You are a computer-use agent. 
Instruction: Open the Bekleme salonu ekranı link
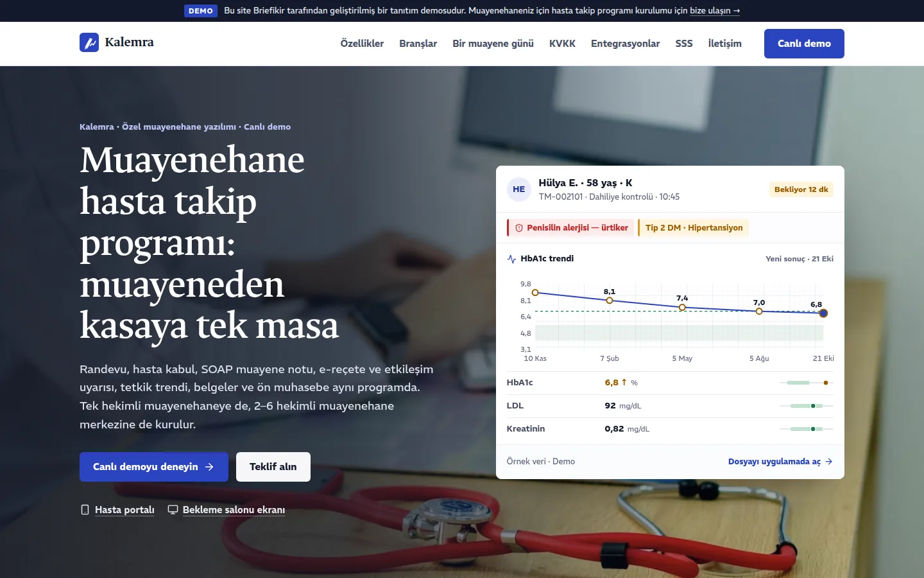tap(234, 510)
